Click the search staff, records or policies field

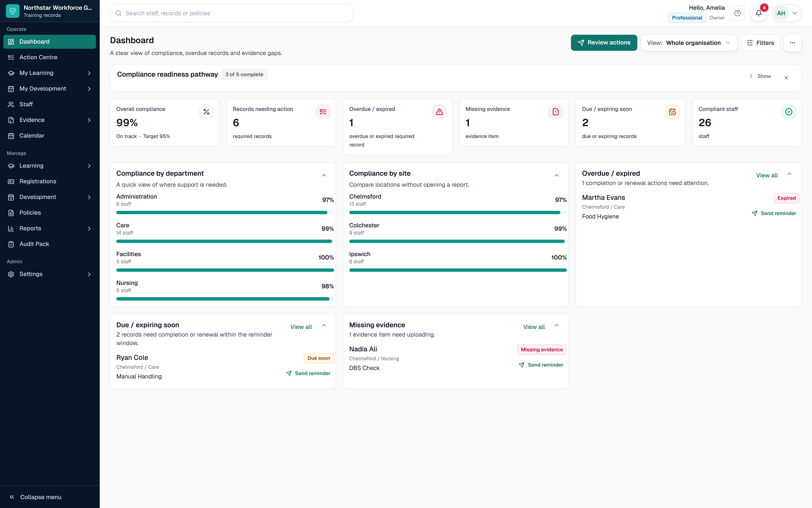pyautogui.click(x=232, y=13)
